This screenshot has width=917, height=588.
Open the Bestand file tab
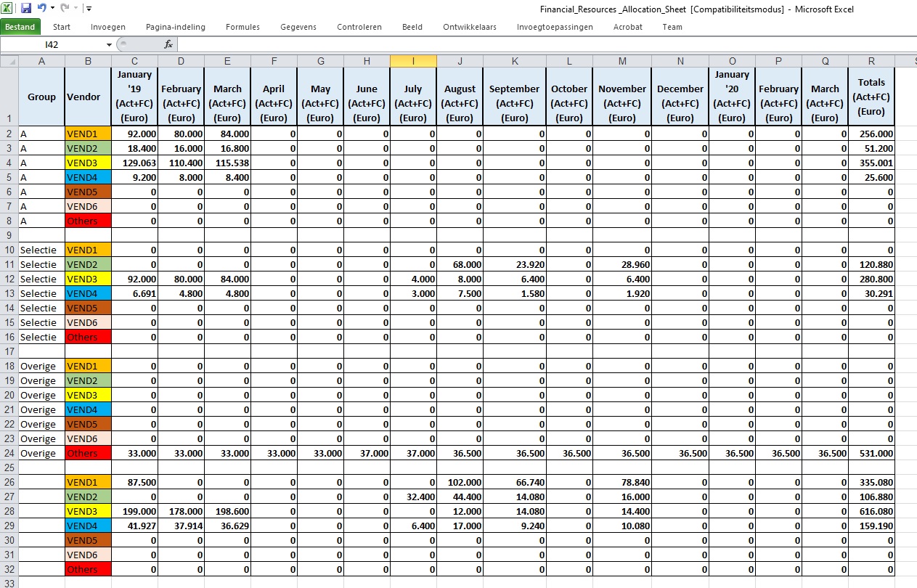pyautogui.click(x=20, y=27)
